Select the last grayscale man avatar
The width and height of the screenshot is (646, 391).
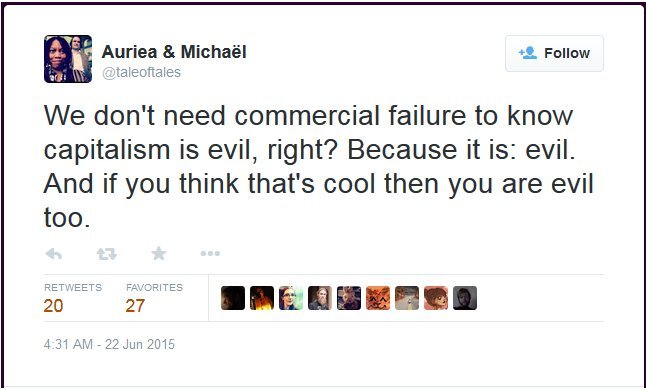click(x=465, y=298)
